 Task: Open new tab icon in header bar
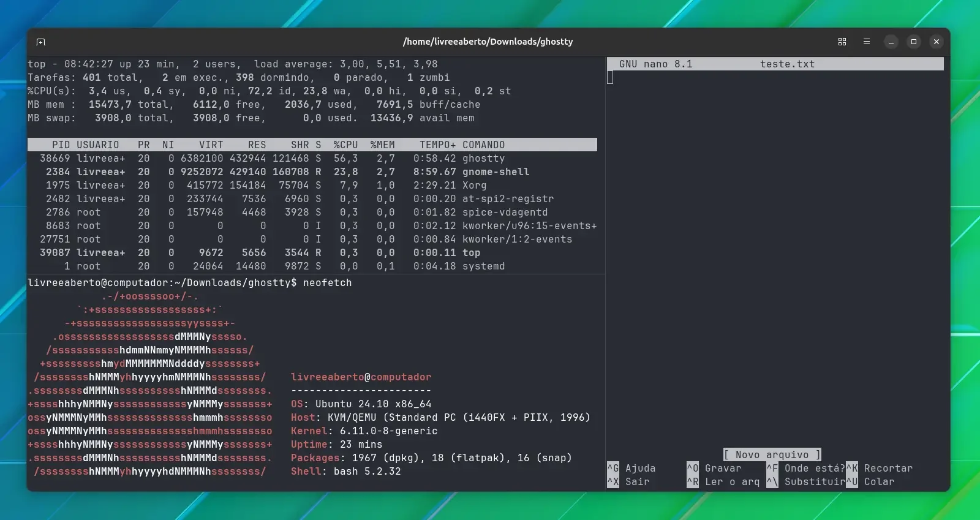click(x=41, y=42)
